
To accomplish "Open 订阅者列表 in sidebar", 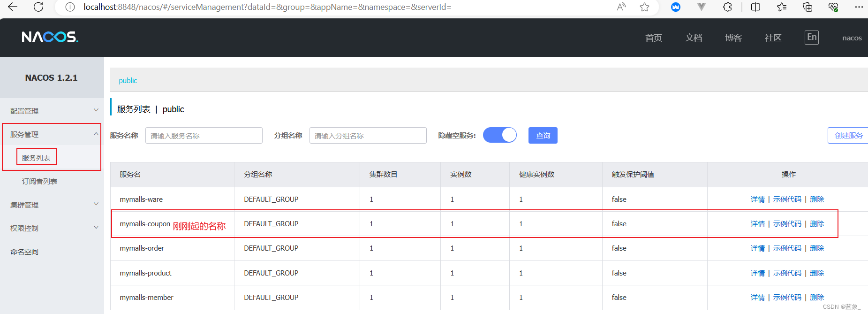I will coord(39,181).
